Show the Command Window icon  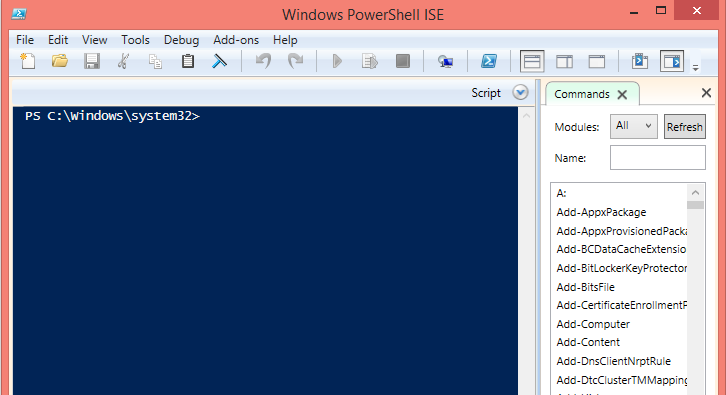point(640,61)
